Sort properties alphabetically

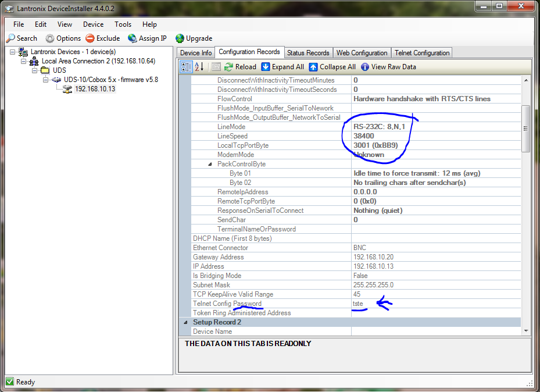click(x=199, y=67)
